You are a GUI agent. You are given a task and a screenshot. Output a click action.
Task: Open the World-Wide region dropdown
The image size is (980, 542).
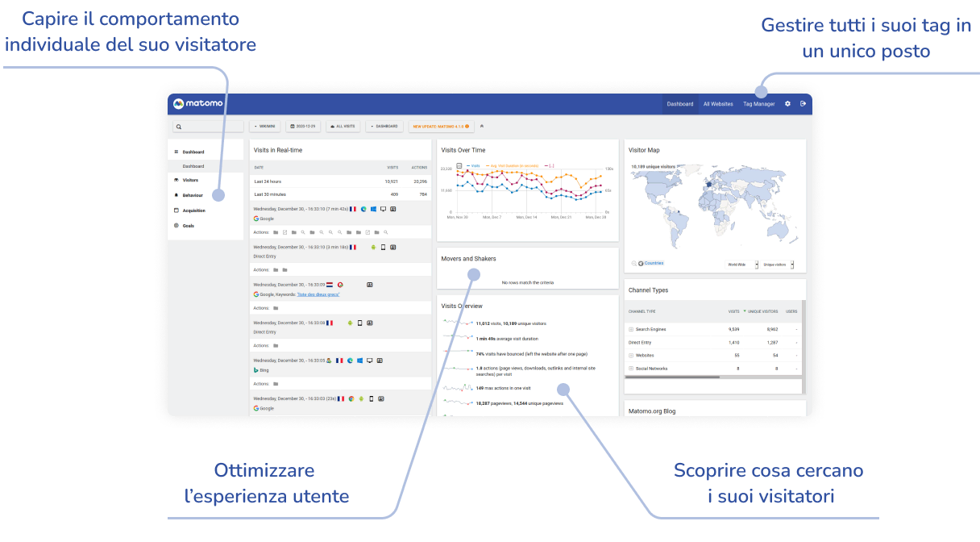pos(743,265)
